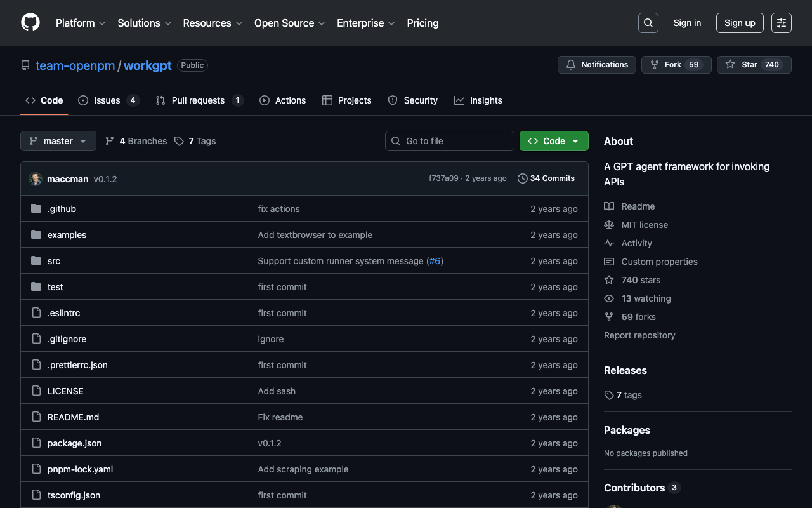Click the Notifications bell button

(596, 65)
